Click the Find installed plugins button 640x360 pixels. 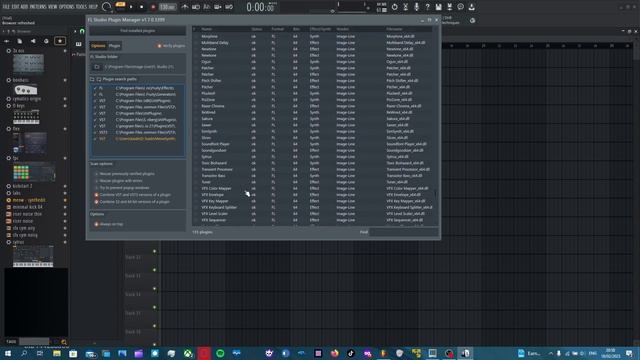tap(138, 31)
